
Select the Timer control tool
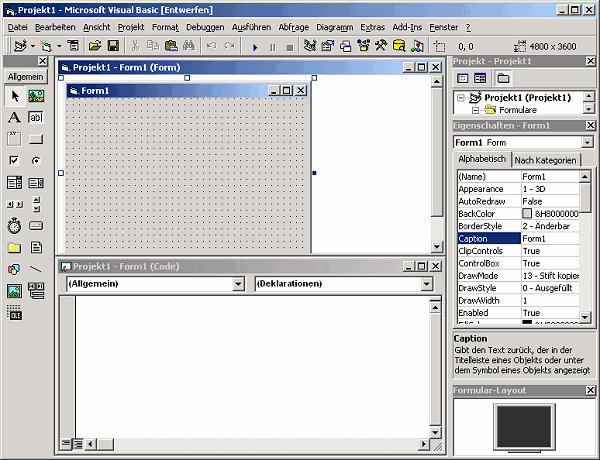coord(15,226)
